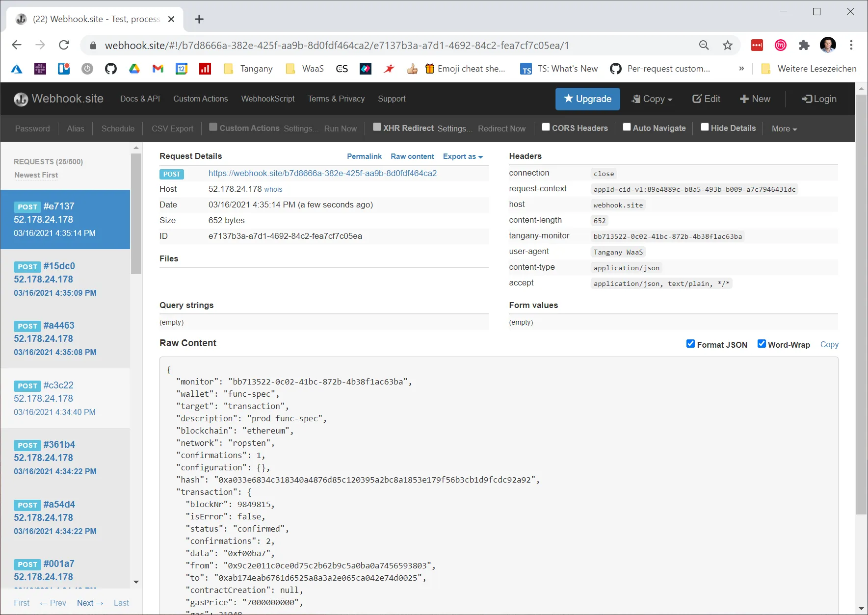Open Terms & Privacy
This screenshot has height=615, width=868.
click(x=336, y=99)
